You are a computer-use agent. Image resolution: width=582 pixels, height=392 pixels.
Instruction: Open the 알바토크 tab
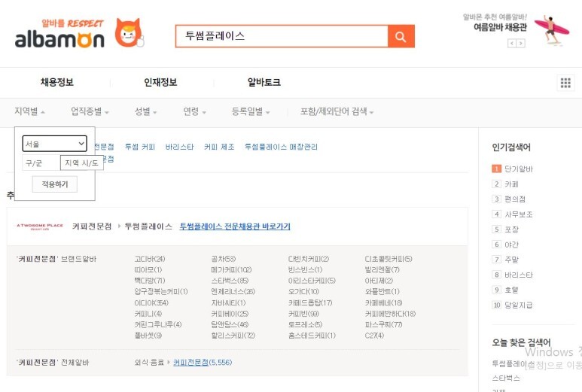(x=264, y=83)
